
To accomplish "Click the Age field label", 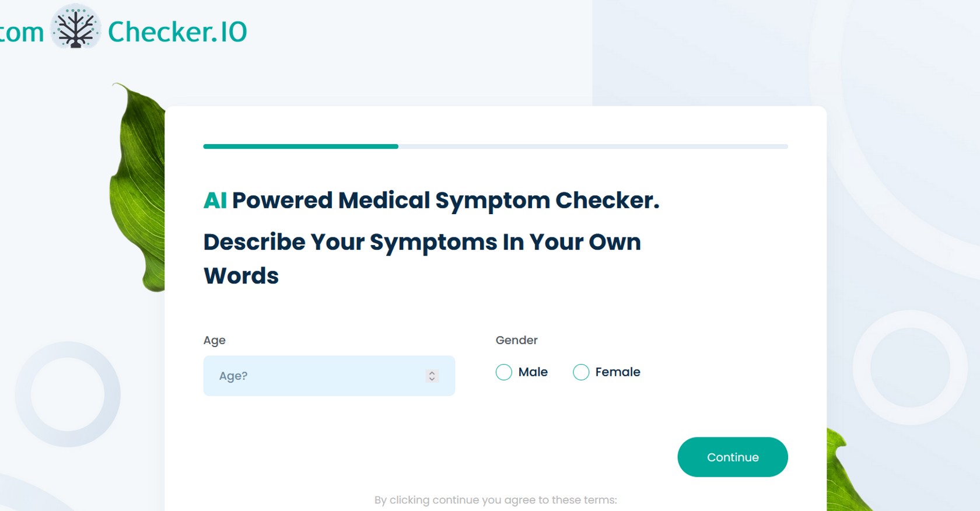I will (214, 340).
